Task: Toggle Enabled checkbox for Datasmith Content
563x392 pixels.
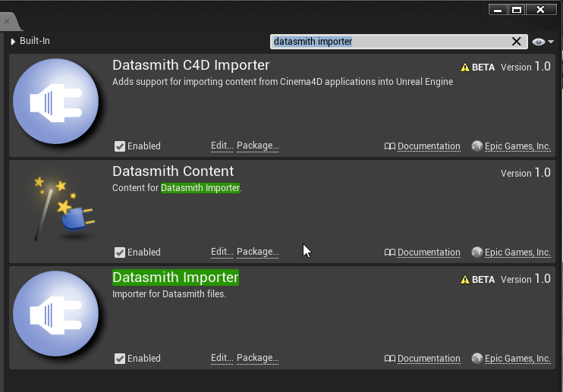Action: point(120,252)
